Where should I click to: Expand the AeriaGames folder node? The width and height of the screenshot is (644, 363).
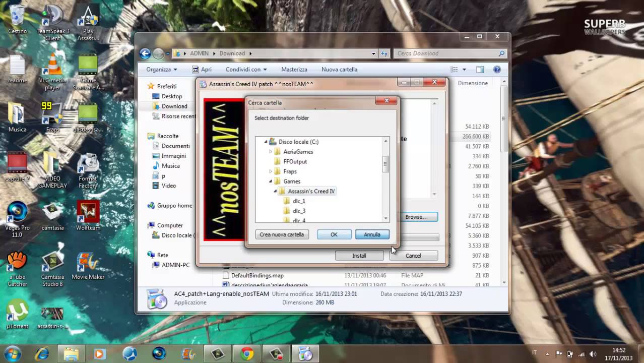tap(271, 152)
